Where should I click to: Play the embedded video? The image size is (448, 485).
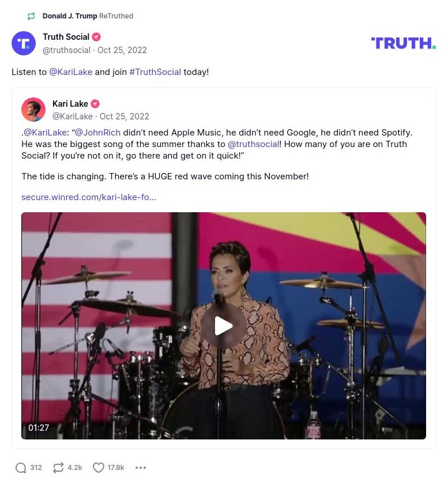(224, 326)
